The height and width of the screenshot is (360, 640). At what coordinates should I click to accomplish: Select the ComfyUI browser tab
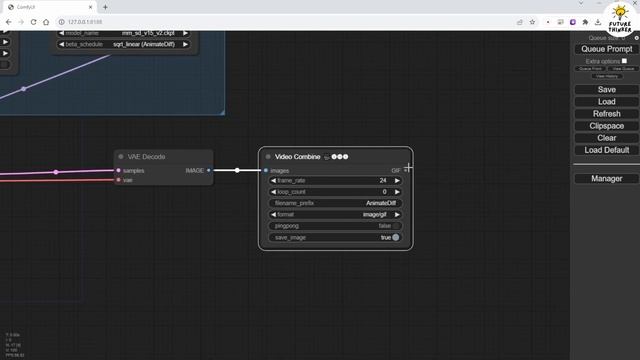click(49, 7)
